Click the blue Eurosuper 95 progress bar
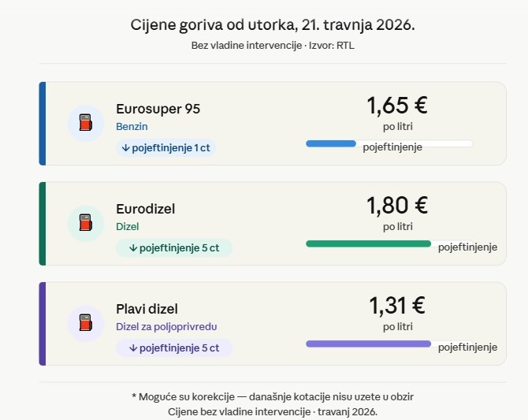Screen dimensions: 528x420 pos(331,143)
